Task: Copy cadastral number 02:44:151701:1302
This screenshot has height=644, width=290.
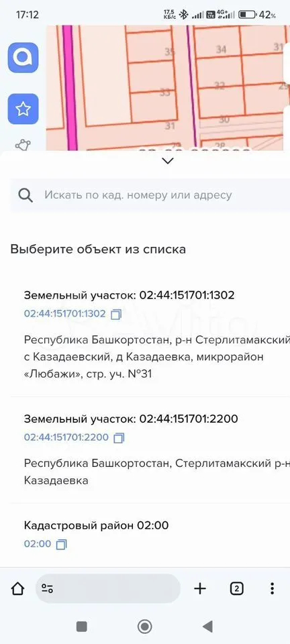Action: pos(117,314)
